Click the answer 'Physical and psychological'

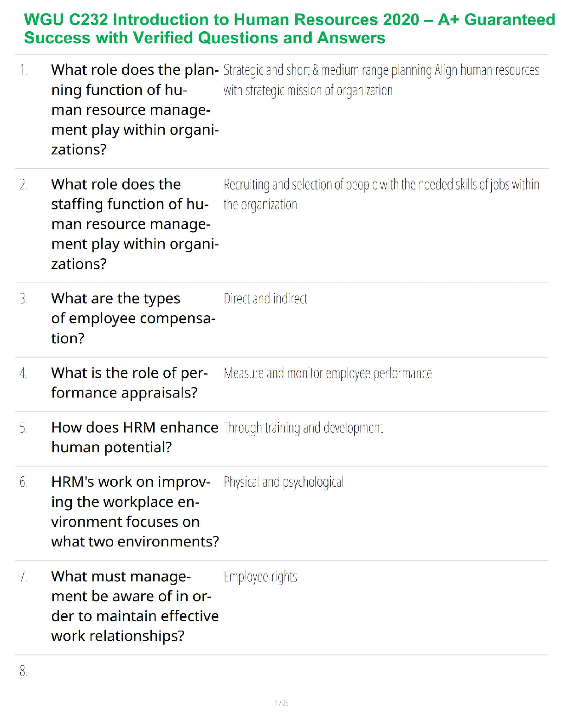283,482
